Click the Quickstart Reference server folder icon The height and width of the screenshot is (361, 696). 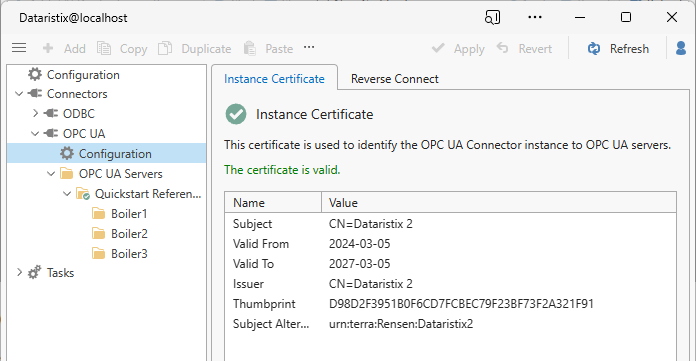tap(83, 194)
